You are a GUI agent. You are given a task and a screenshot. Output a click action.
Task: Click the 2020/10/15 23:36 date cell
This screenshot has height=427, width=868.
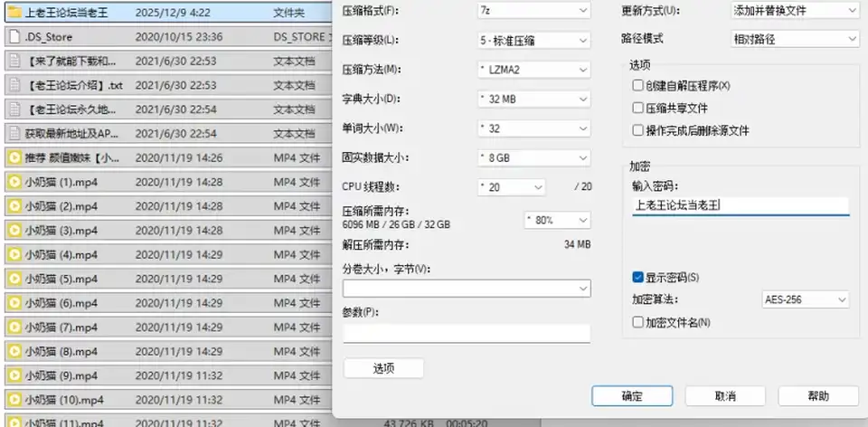click(179, 37)
